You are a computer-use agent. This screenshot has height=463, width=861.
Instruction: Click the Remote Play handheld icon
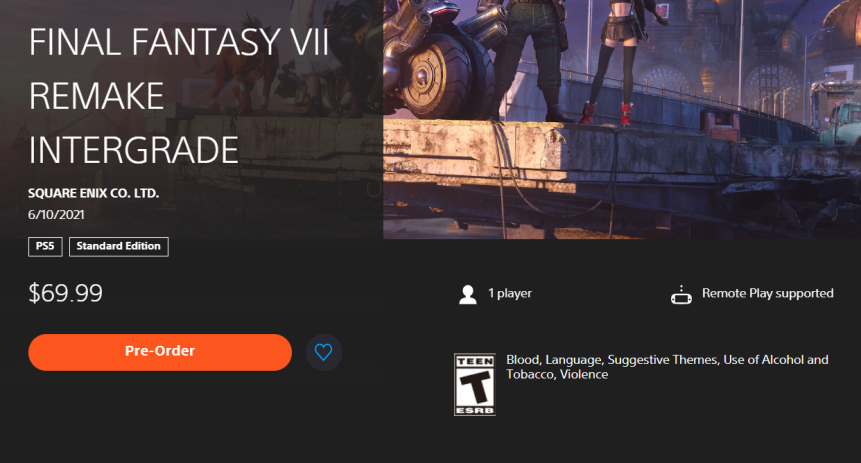pos(681,294)
